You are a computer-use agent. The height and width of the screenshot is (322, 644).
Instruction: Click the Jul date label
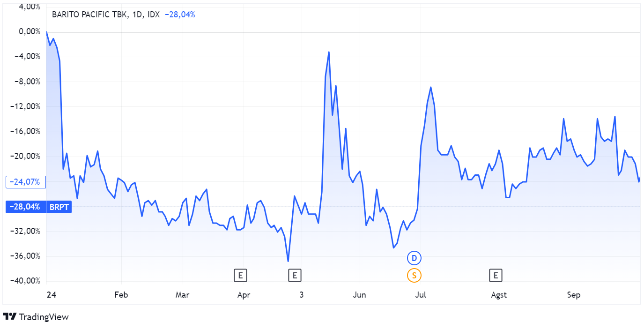[421, 295]
